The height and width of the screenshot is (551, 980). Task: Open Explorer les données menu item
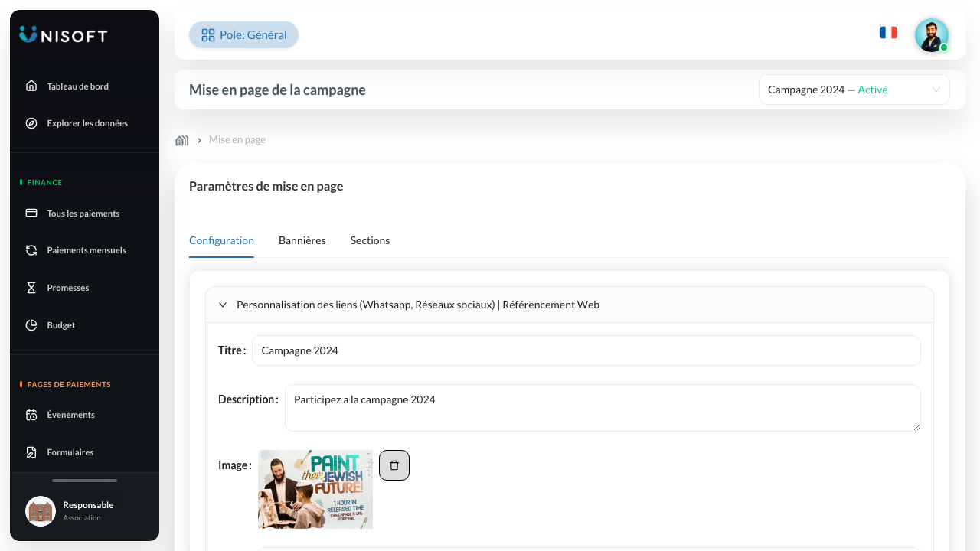(x=84, y=123)
